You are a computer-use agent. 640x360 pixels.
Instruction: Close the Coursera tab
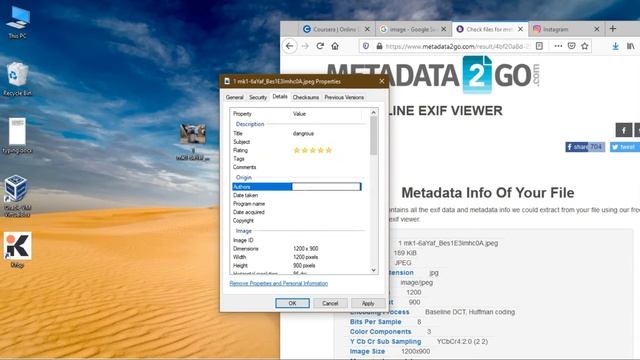point(367,29)
